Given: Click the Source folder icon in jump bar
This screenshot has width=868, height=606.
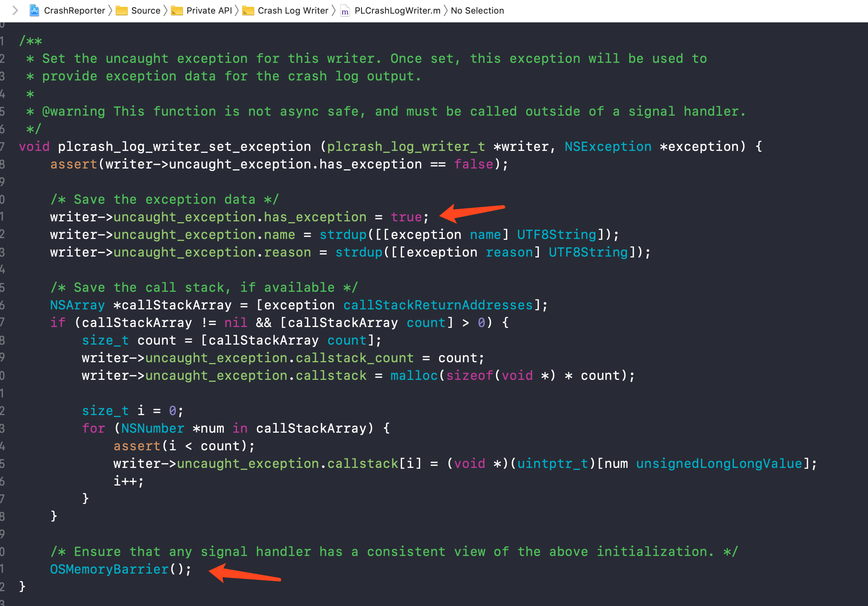Looking at the screenshot, I should 122,10.
